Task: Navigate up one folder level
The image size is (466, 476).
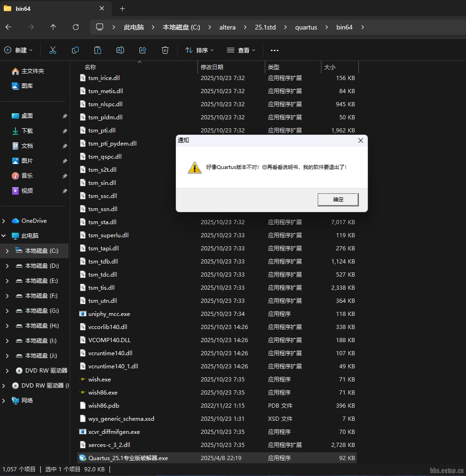Action: pyautogui.click(x=53, y=27)
